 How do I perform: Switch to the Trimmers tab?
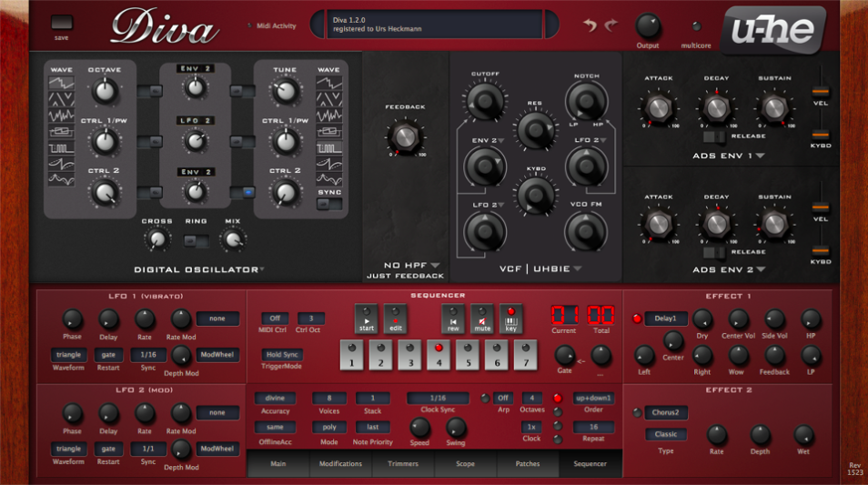[403, 463]
